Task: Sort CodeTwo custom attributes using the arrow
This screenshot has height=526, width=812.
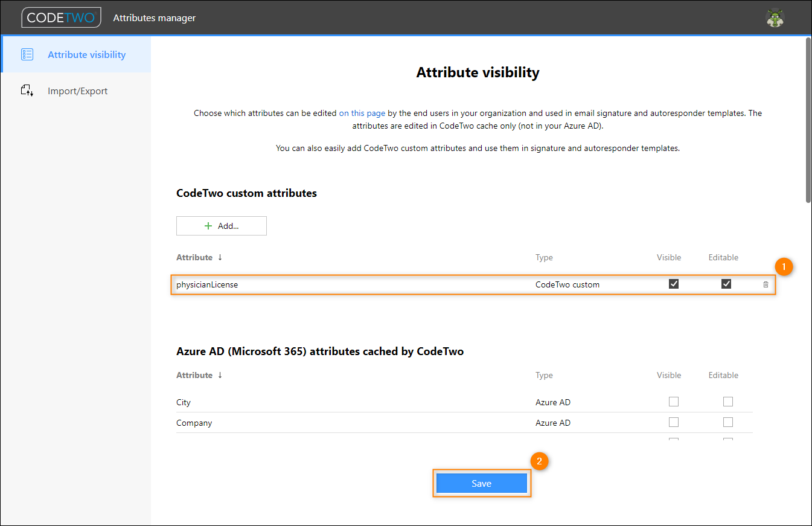Action: pos(220,257)
